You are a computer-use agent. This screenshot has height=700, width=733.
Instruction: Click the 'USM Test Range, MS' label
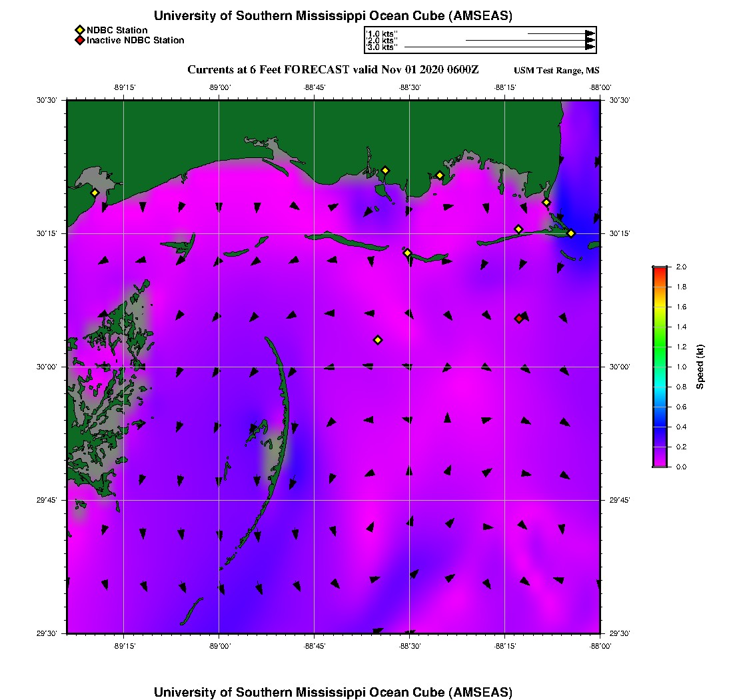pyautogui.click(x=556, y=71)
